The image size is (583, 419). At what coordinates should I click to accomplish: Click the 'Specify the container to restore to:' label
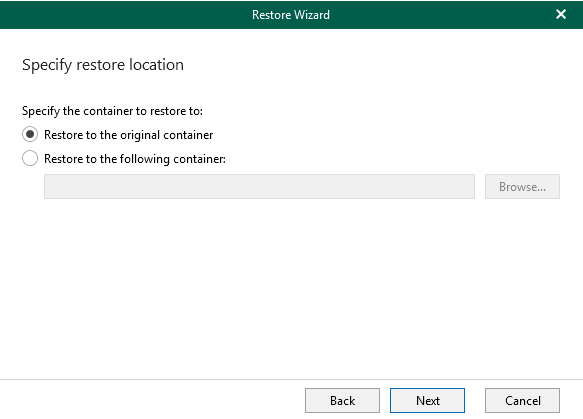[112, 111]
